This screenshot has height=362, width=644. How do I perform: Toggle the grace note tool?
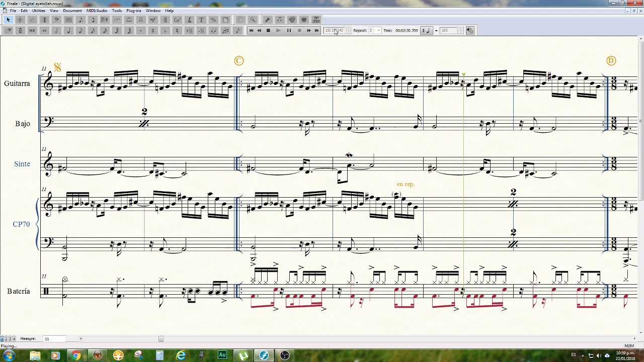pos(237,30)
